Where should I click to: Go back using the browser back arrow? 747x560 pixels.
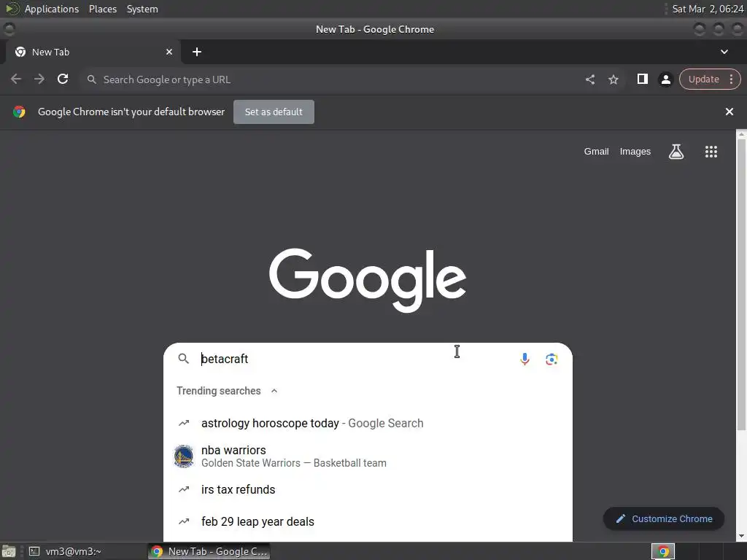[16, 79]
